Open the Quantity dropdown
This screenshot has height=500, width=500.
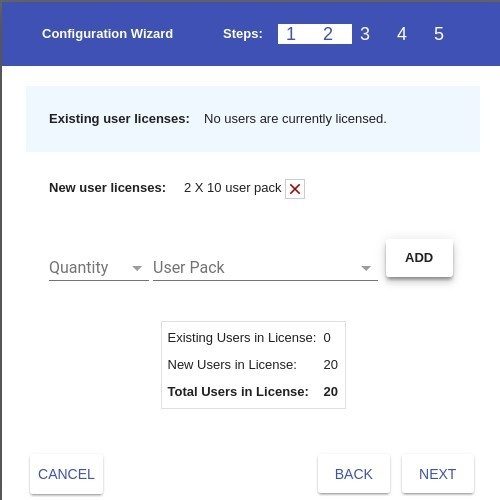(x=99, y=268)
